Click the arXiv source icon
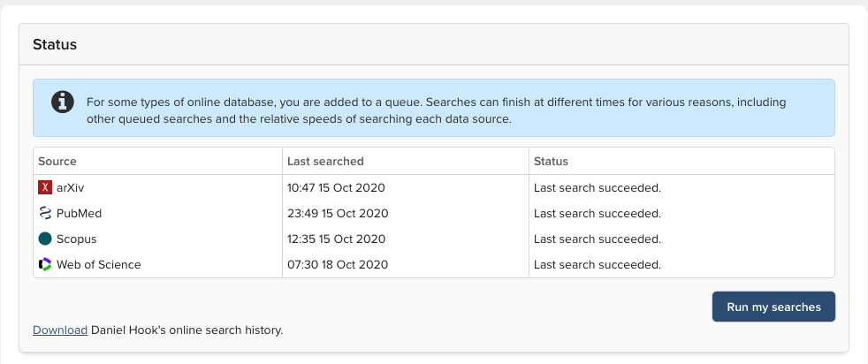The height and width of the screenshot is (364, 868). (x=45, y=188)
